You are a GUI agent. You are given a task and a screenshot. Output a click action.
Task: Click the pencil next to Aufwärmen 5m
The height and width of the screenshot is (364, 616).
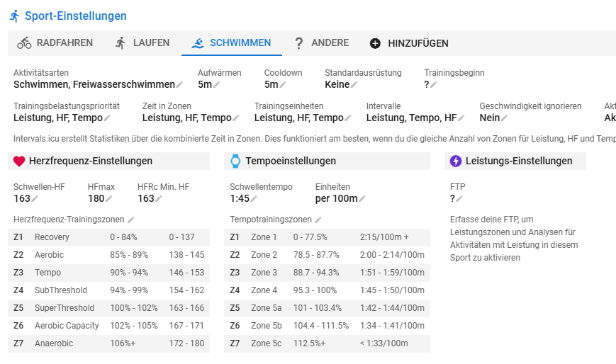(x=217, y=85)
